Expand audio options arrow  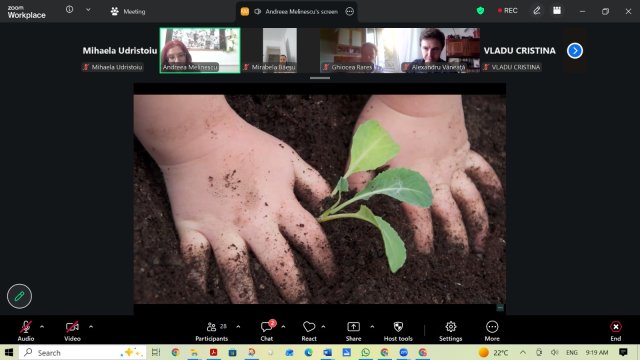tap(42, 327)
